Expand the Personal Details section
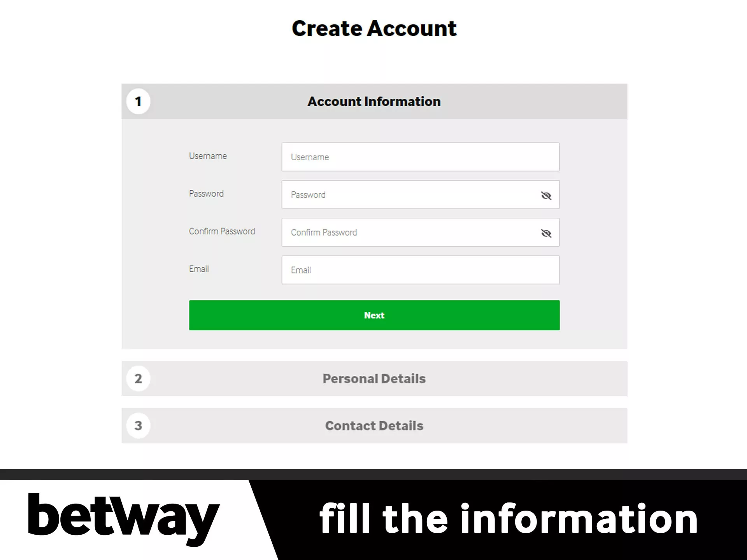747x560 pixels. [x=375, y=378]
